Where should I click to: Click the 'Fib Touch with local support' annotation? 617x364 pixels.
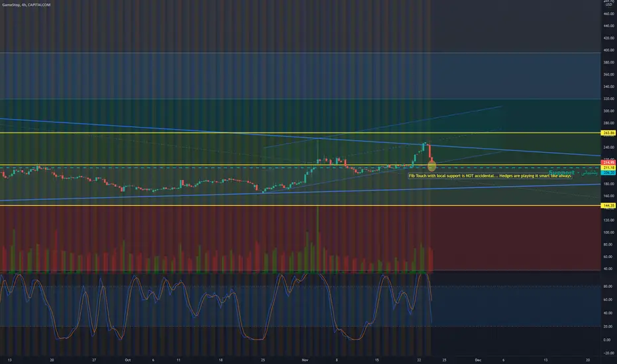[x=489, y=176]
